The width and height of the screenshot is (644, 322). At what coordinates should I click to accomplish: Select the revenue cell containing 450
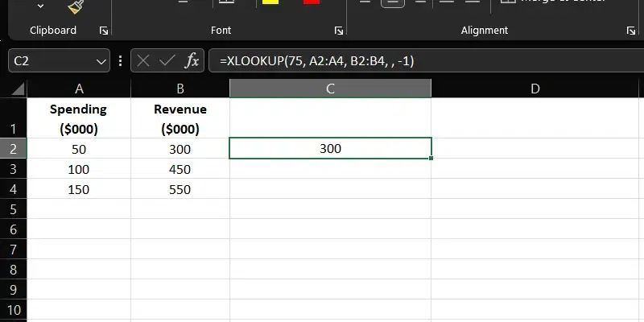[180, 169]
